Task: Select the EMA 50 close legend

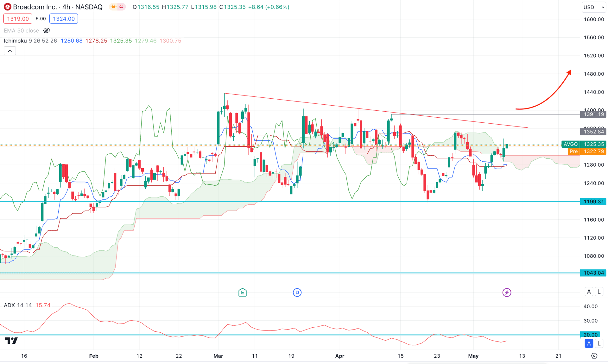Action: click(21, 31)
